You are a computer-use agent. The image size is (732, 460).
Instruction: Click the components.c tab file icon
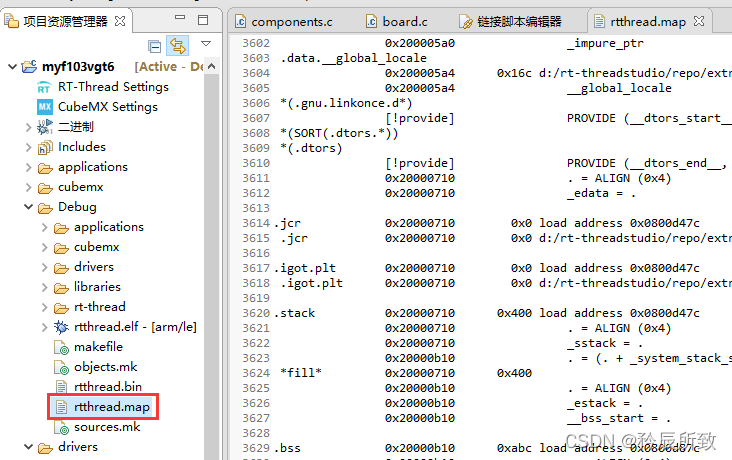click(240, 21)
